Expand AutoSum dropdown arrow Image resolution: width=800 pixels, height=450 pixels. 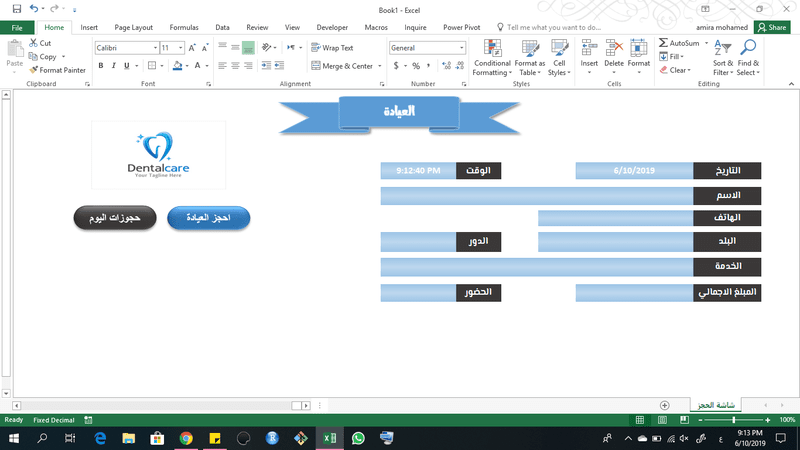click(707, 43)
